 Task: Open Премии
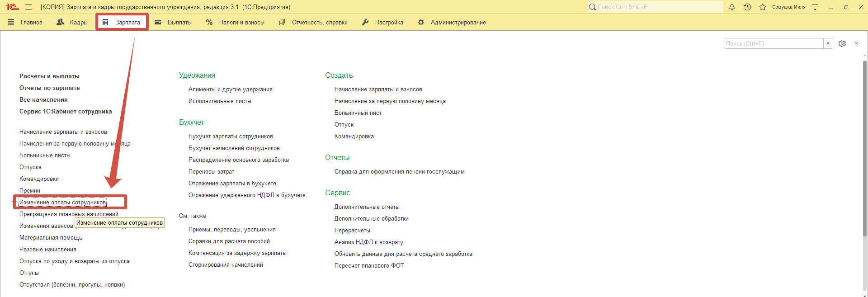pyautogui.click(x=30, y=191)
